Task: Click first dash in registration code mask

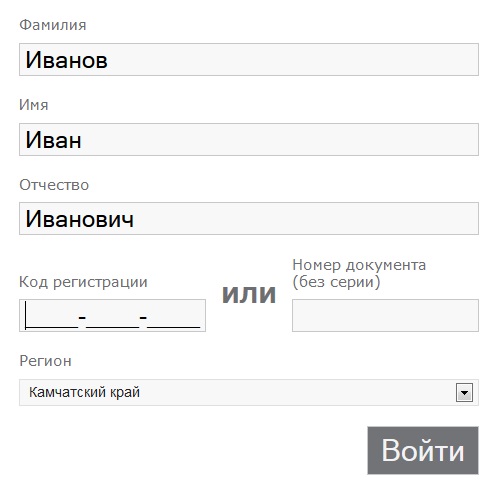Action: pyautogui.click(x=82, y=317)
